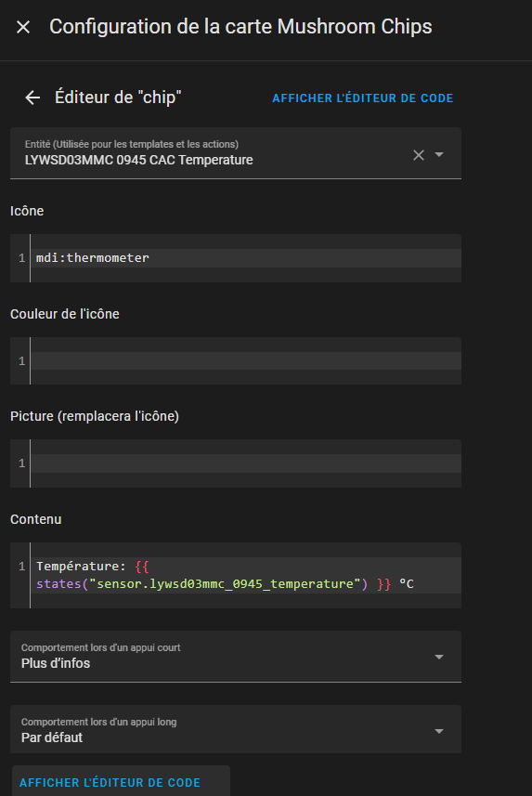
Task: Click top 'Afficher l'éditeur de code' link
Action: click(362, 98)
